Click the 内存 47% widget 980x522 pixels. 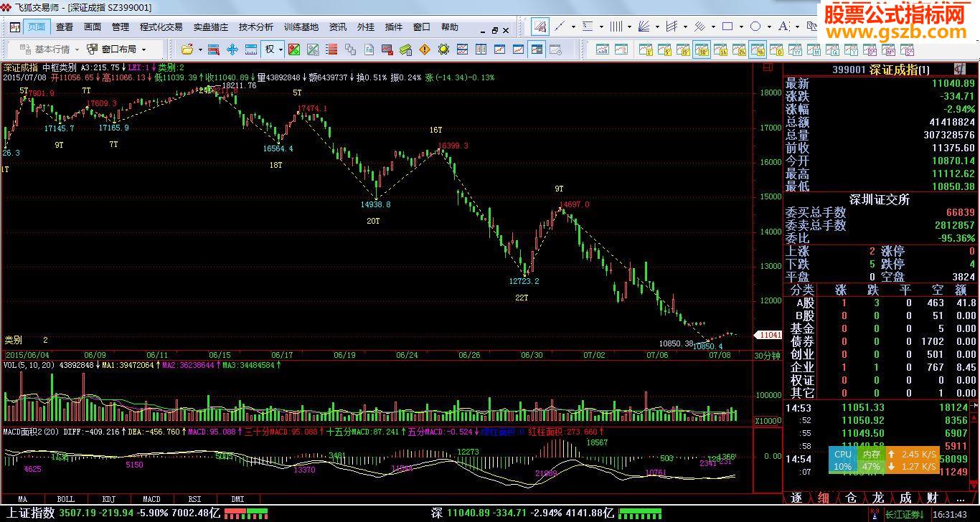(872, 460)
